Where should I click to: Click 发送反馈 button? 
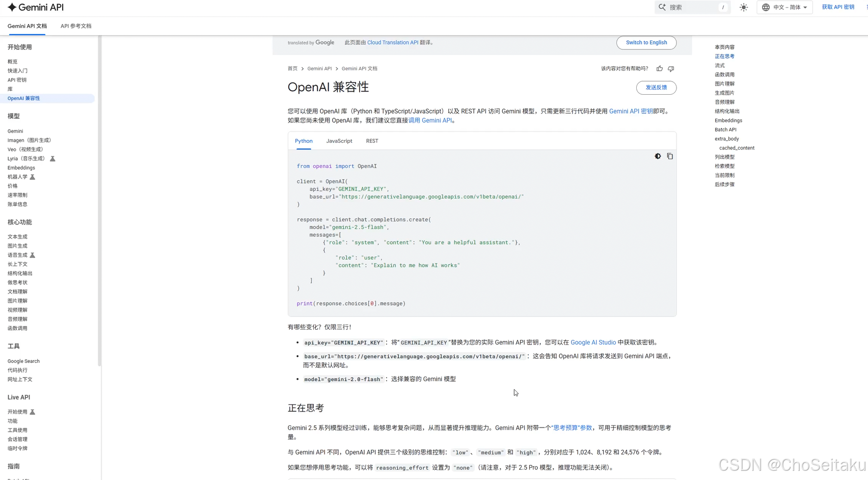click(x=656, y=88)
